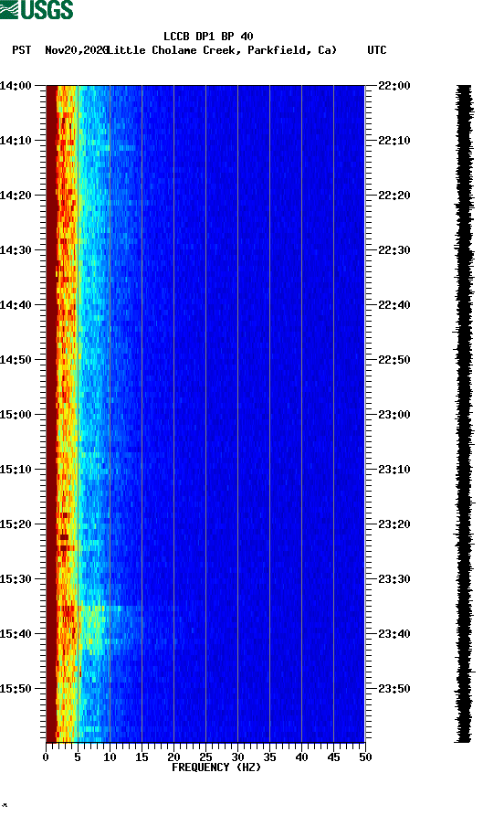This screenshot has width=504, height=815.
Task: Click the '14:50' PST time label
Action: coord(16,360)
